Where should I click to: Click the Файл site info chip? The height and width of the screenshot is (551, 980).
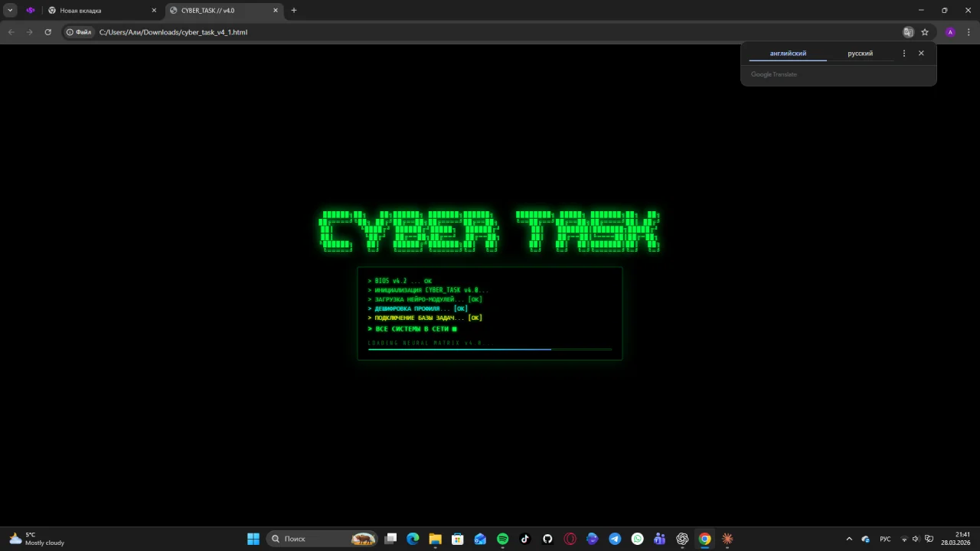[79, 32]
